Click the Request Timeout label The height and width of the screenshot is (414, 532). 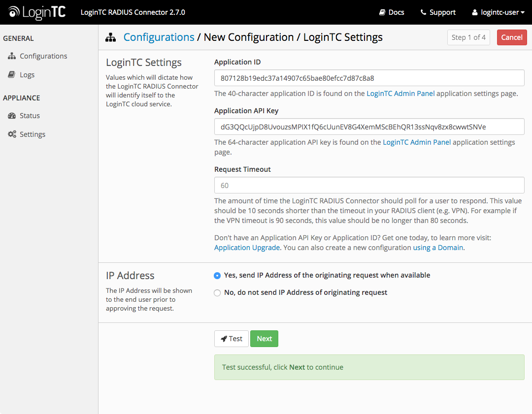242,169
